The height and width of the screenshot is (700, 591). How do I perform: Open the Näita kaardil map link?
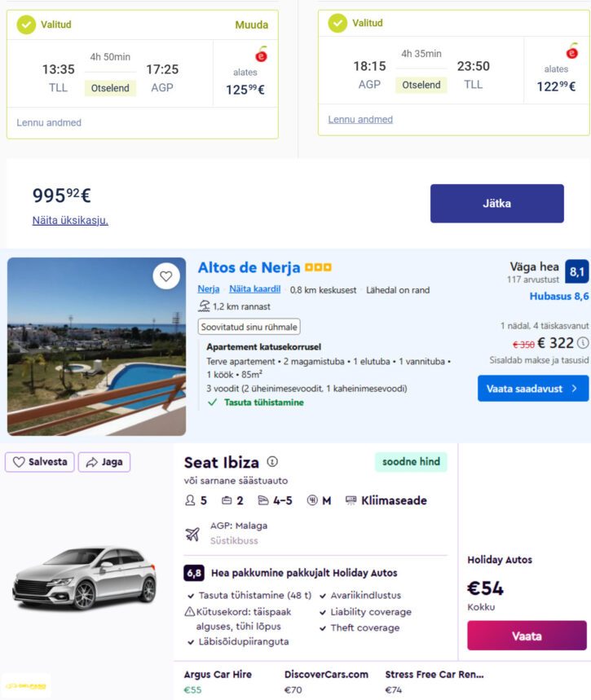click(x=254, y=289)
